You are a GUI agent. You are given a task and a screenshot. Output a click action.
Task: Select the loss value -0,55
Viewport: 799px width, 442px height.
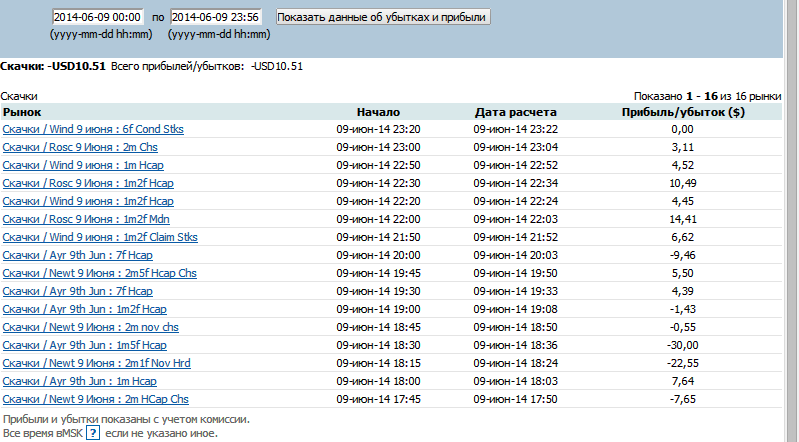point(683,327)
